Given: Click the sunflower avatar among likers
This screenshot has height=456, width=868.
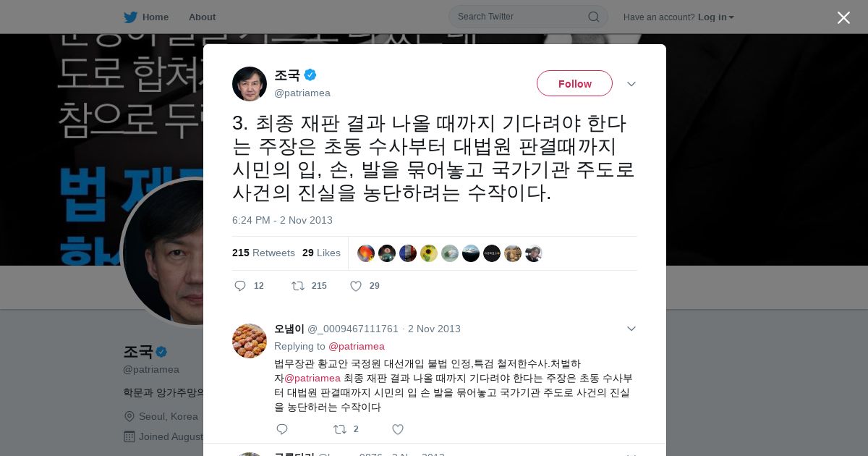Looking at the screenshot, I should 429,253.
